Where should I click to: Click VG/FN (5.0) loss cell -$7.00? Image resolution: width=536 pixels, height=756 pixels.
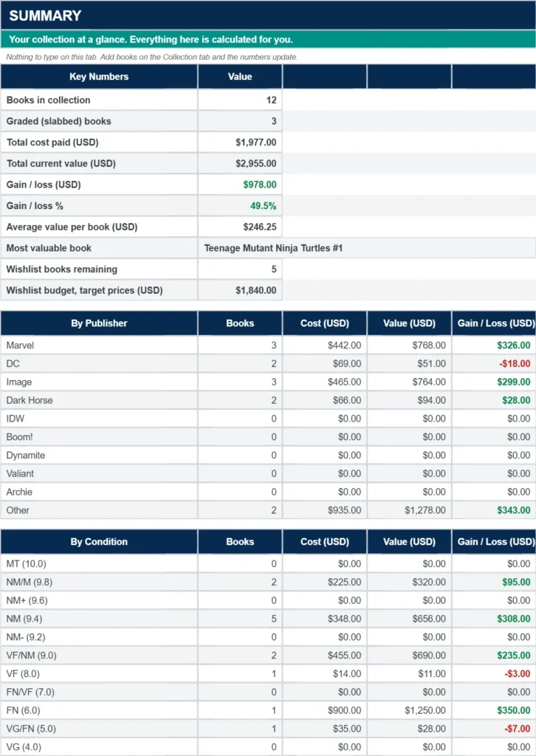click(494, 729)
